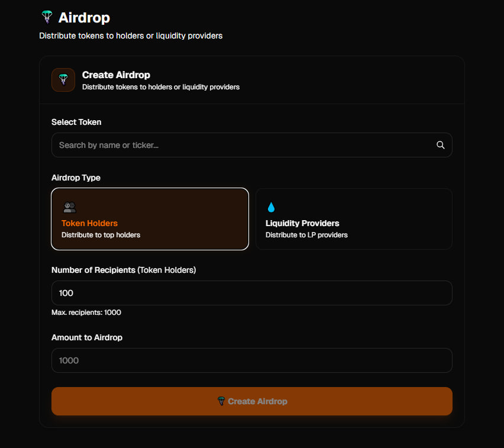
Task: Click the Create Airdrop parachute badge icon
Action: [x=63, y=80]
